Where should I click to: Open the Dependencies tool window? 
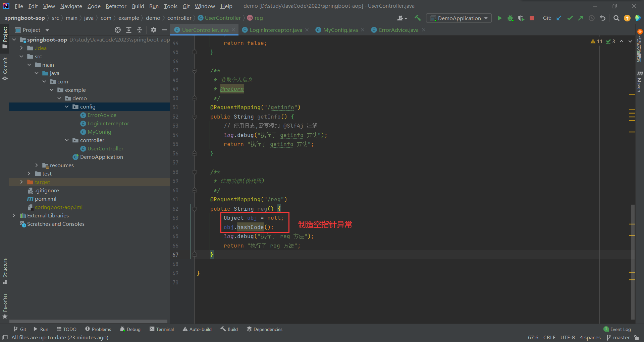[265, 329]
